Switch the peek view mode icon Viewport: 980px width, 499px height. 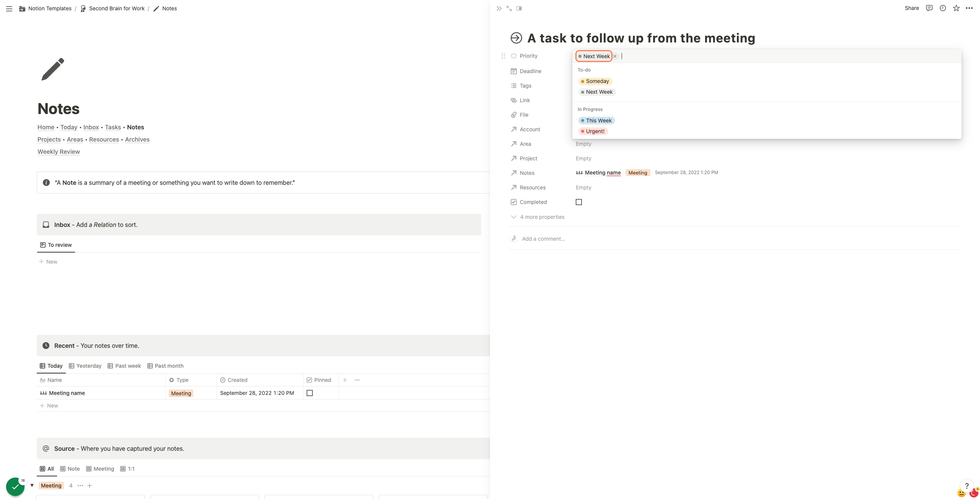[x=519, y=8]
